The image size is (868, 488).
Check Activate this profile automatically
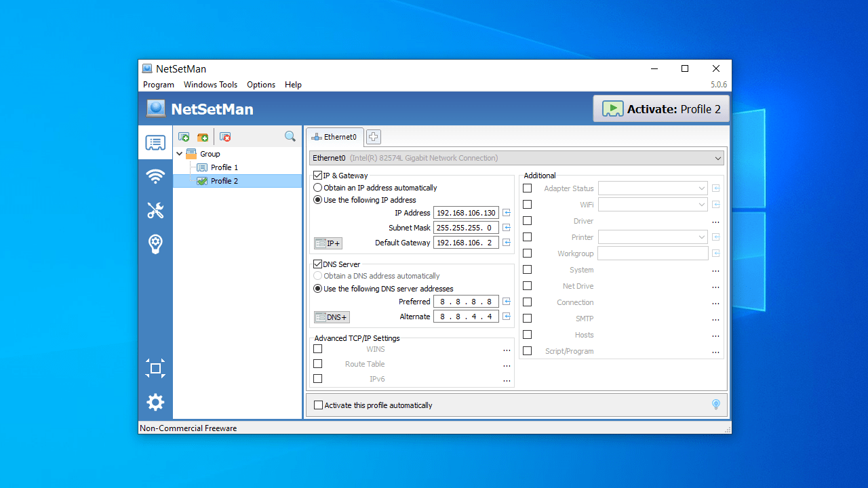coord(318,405)
